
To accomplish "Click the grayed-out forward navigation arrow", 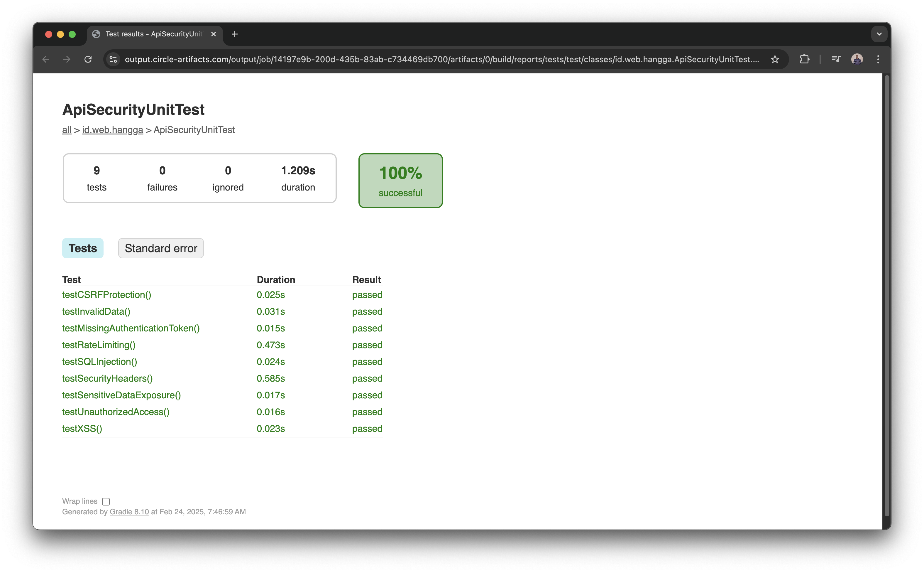I will pyautogui.click(x=67, y=59).
